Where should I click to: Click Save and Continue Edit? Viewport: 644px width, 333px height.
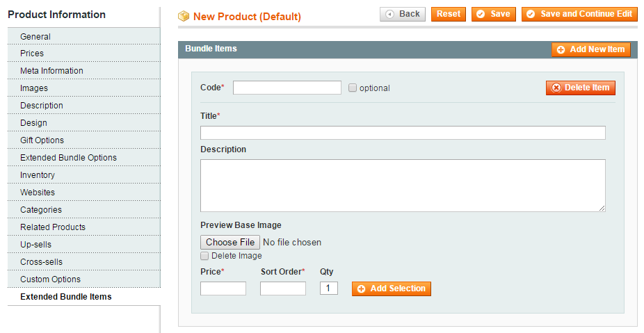(x=579, y=14)
